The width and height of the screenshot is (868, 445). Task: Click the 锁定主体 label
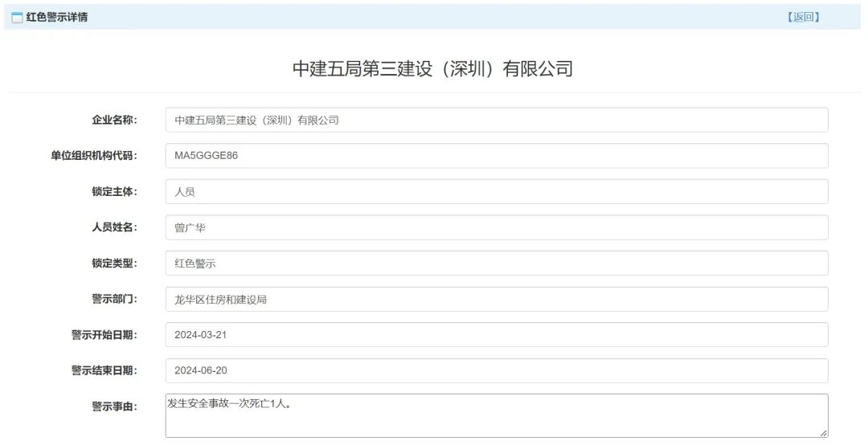click(115, 191)
